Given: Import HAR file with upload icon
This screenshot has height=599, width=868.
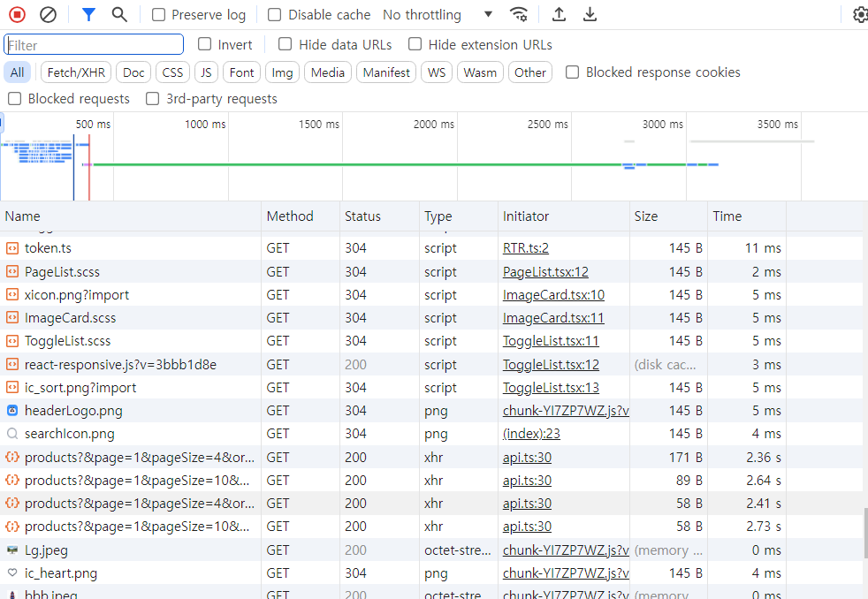Looking at the screenshot, I should pyautogui.click(x=559, y=14).
